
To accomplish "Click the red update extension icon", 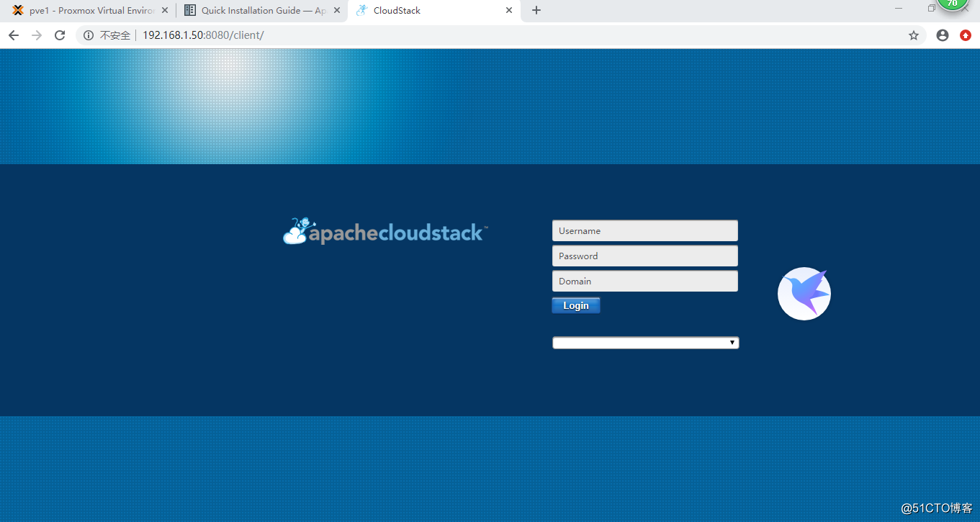I will 966,35.
